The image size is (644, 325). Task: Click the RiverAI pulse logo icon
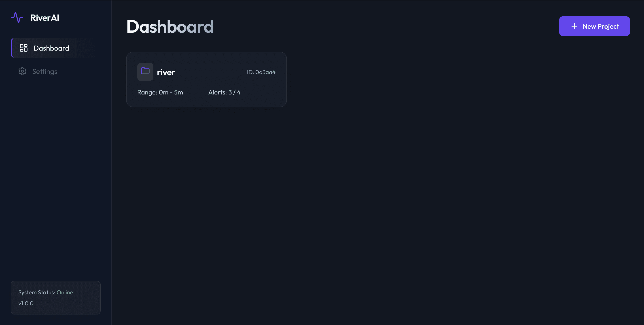17,17
